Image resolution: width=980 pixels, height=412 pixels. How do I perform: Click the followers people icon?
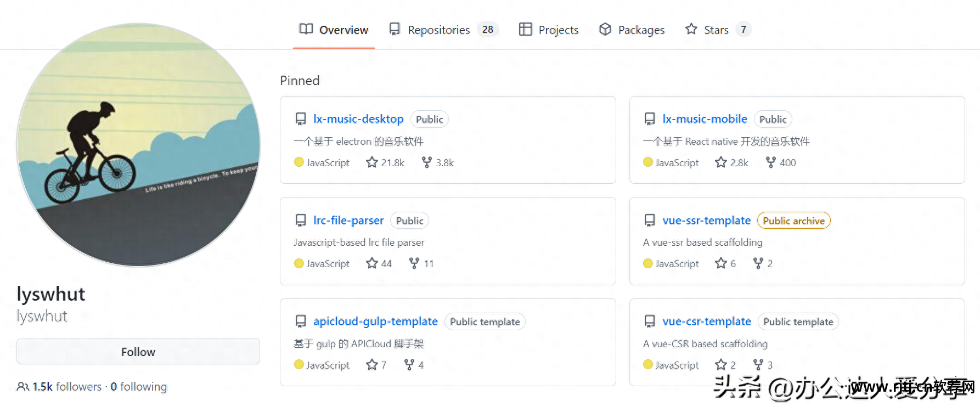coord(22,387)
